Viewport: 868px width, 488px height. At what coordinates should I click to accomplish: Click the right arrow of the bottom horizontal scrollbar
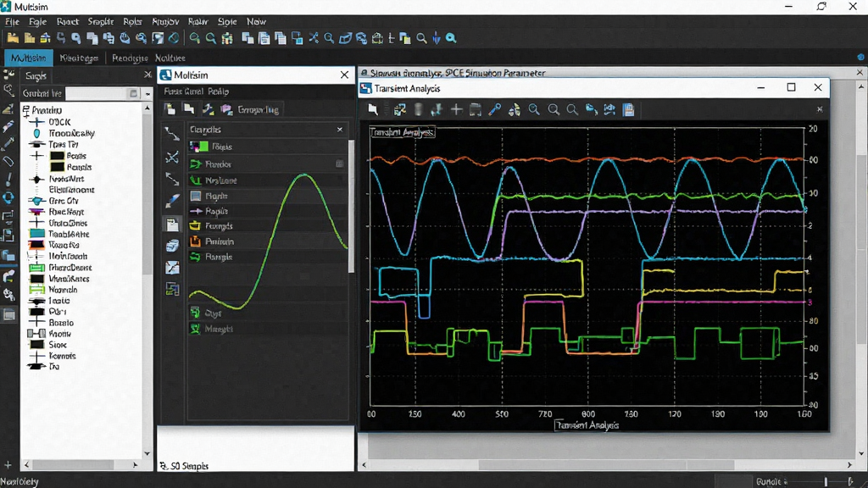(x=849, y=465)
